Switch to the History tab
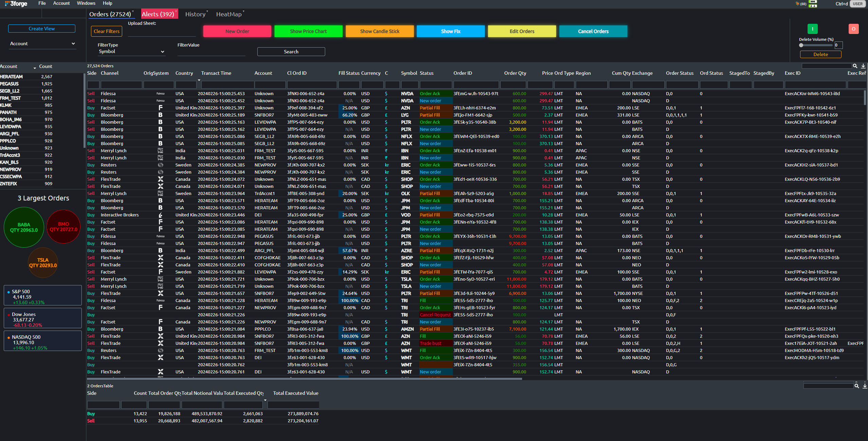Screen dimensions: 868x441 pyautogui.click(x=195, y=14)
